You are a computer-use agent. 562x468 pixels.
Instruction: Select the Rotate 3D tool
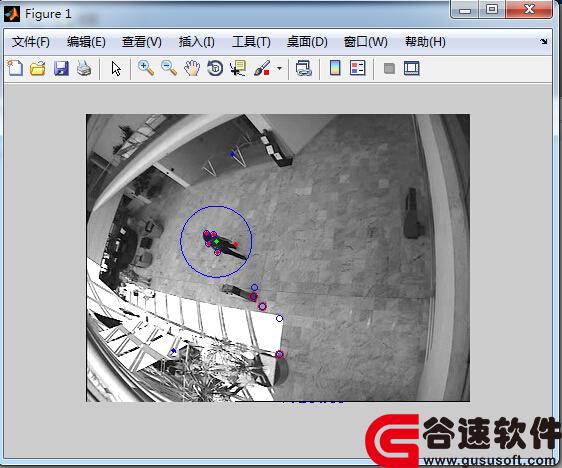(215, 68)
